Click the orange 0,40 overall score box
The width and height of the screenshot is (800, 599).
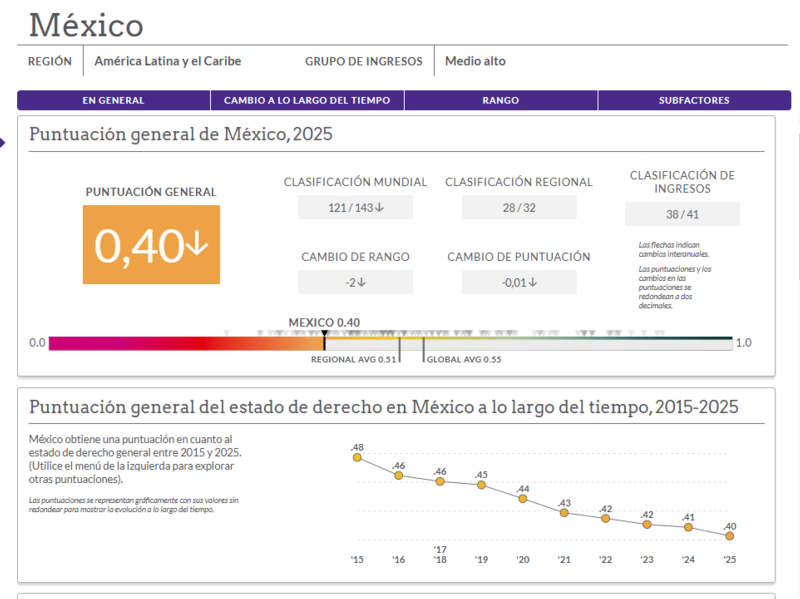(152, 245)
